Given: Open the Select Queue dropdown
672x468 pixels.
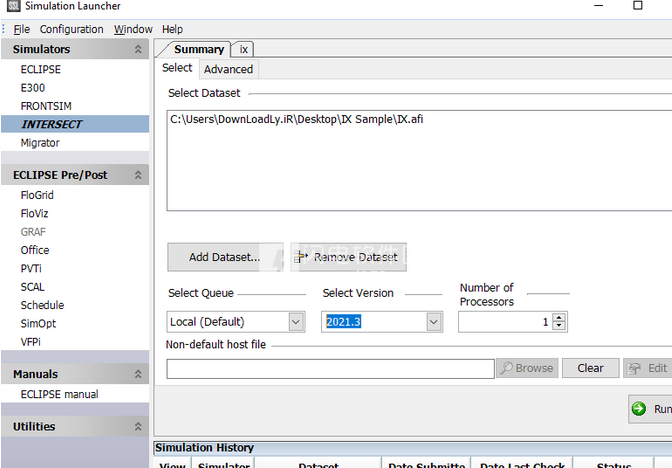Looking at the screenshot, I should (x=295, y=322).
